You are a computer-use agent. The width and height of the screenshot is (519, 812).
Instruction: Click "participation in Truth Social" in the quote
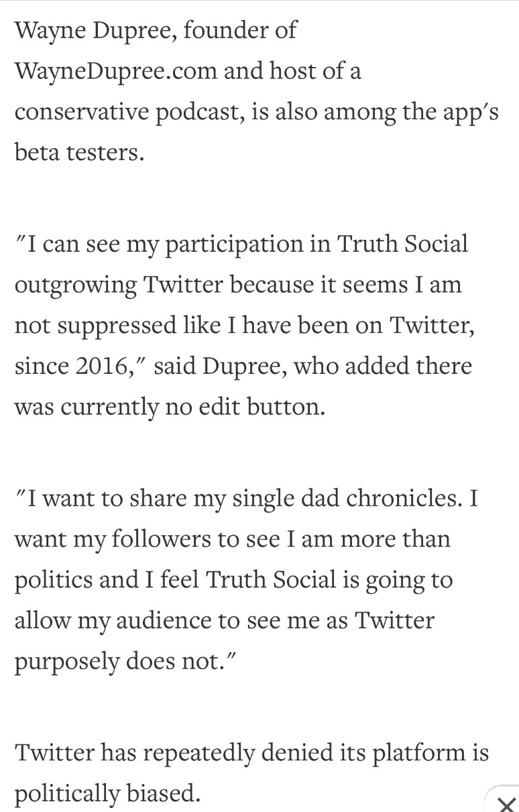(316, 244)
